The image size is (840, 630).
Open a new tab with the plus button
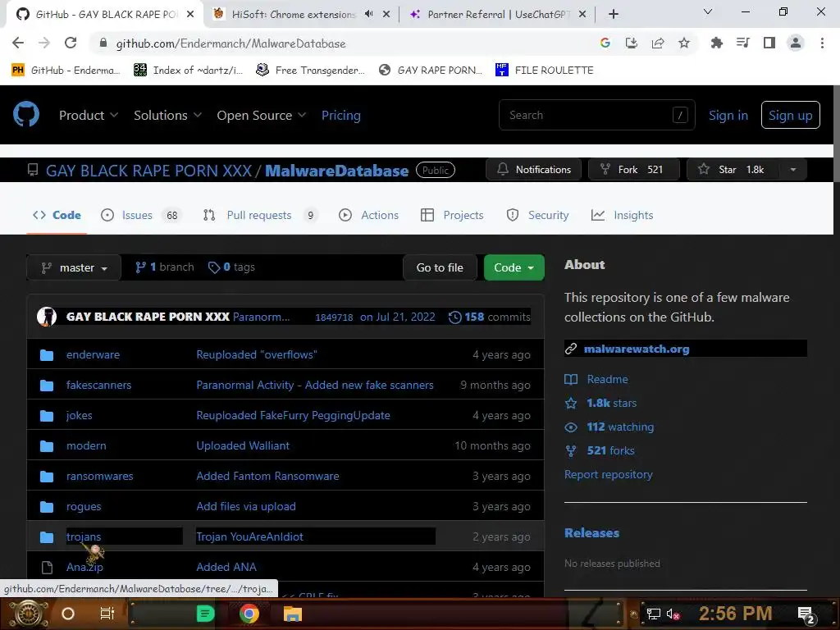[x=614, y=15]
